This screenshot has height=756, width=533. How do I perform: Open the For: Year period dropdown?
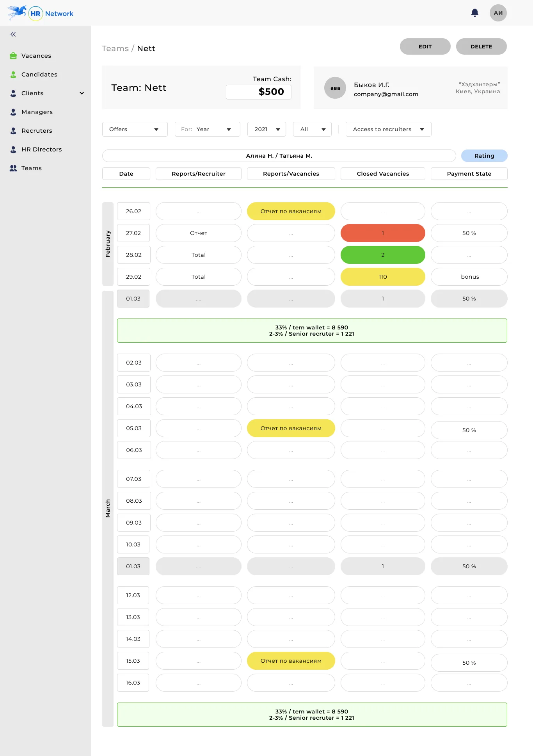point(207,129)
